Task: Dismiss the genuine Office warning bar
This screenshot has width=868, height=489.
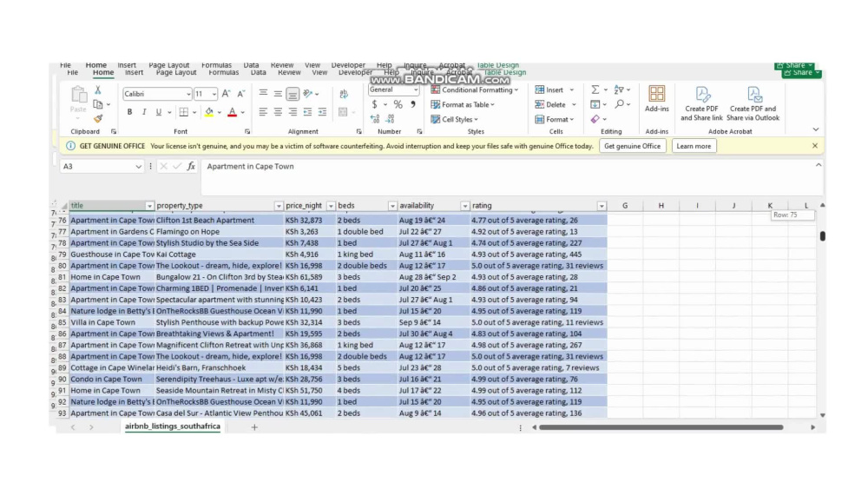Action: [815, 146]
